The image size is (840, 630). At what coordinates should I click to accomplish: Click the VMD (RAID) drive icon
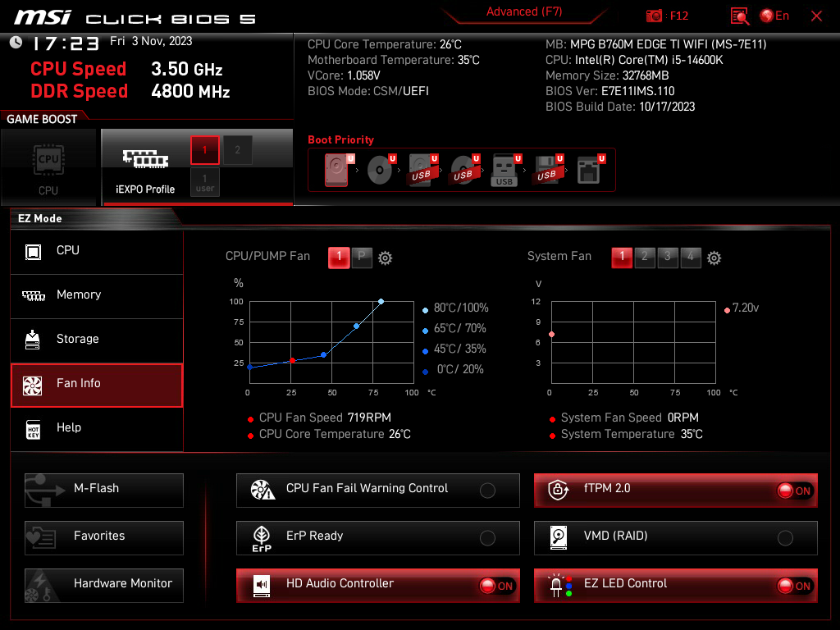(x=559, y=537)
